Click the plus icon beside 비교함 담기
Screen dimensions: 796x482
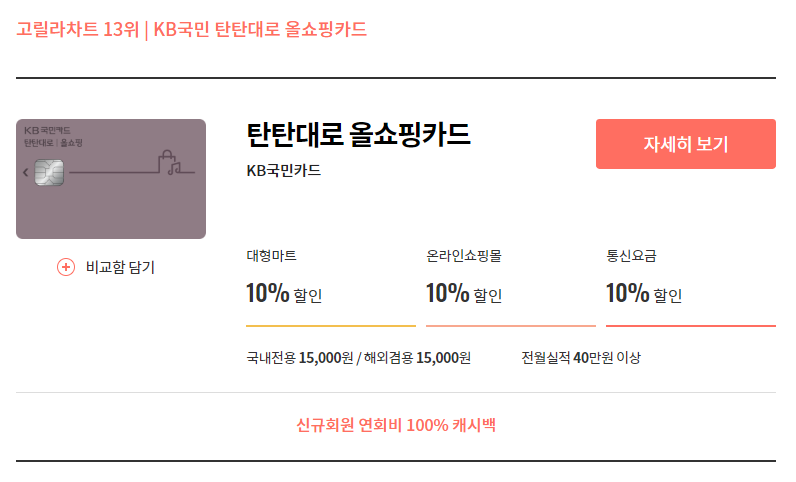tap(66, 267)
